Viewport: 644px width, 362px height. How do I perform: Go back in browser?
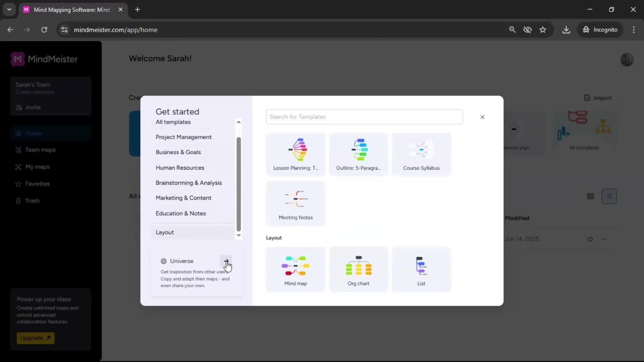(x=10, y=30)
